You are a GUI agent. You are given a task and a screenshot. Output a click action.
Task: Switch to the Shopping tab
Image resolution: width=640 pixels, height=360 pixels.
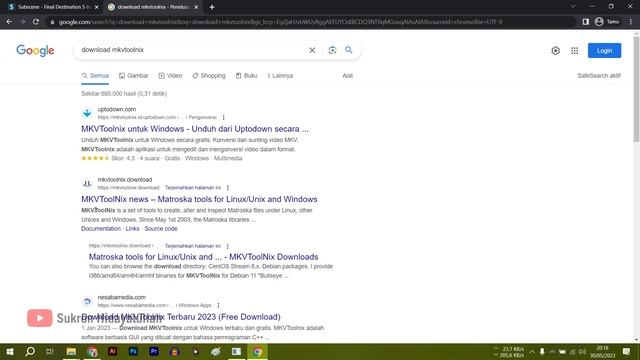point(209,76)
